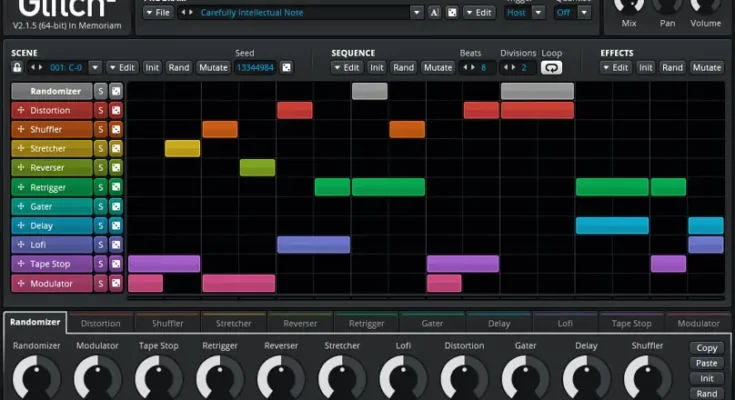
Task: Toggle the scene lock icon
Action: [17, 68]
